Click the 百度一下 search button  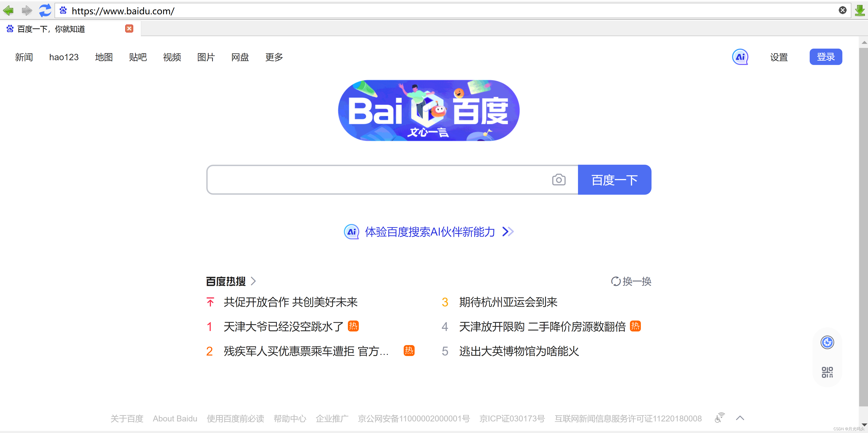[x=614, y=180]
